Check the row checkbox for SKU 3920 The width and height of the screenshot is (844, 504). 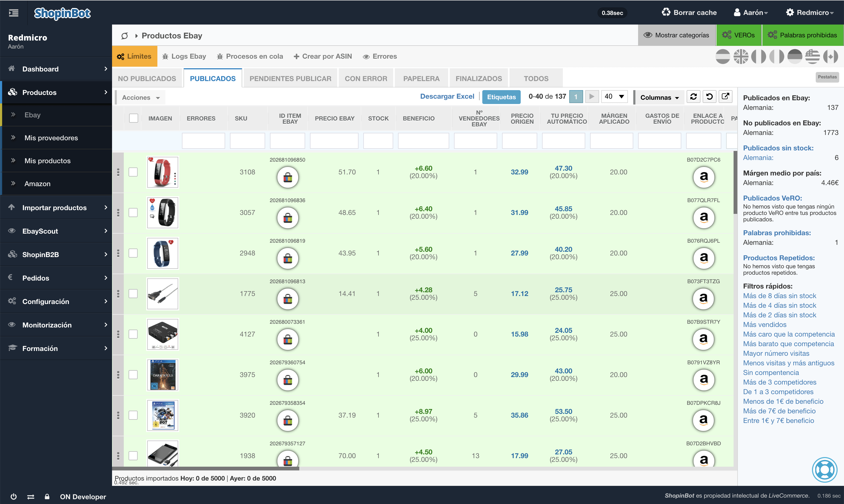click(x=133, y=415)
